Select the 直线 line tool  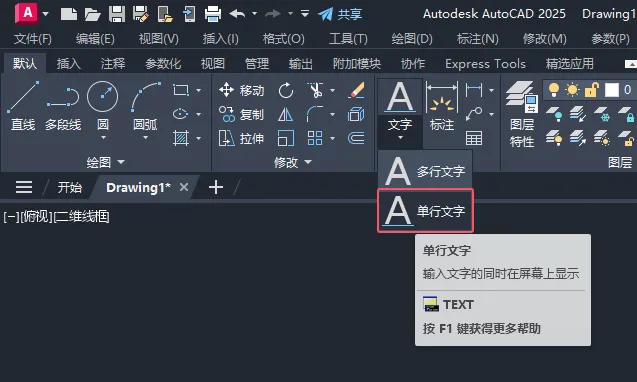pos(23,106)
